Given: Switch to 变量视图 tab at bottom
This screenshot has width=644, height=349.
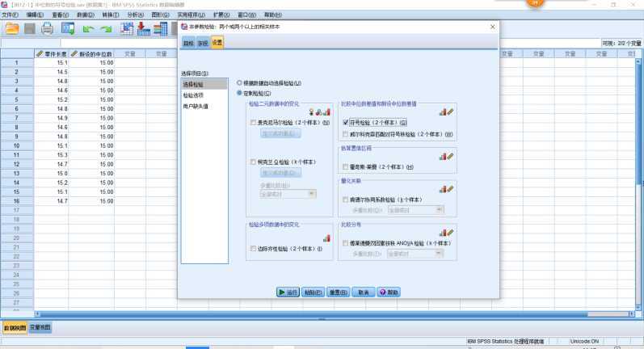Looking at the screenshot, I should pyautogui.click(x=40, y=327).
